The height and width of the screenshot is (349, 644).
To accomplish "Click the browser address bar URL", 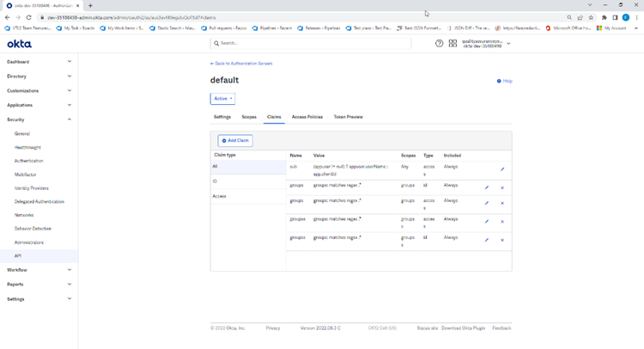I will 131,18.
